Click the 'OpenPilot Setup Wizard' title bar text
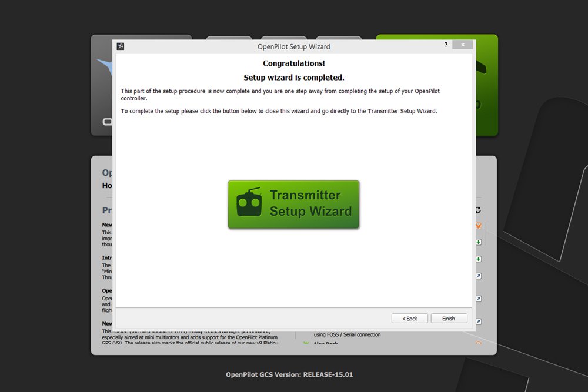 [293, 46]
